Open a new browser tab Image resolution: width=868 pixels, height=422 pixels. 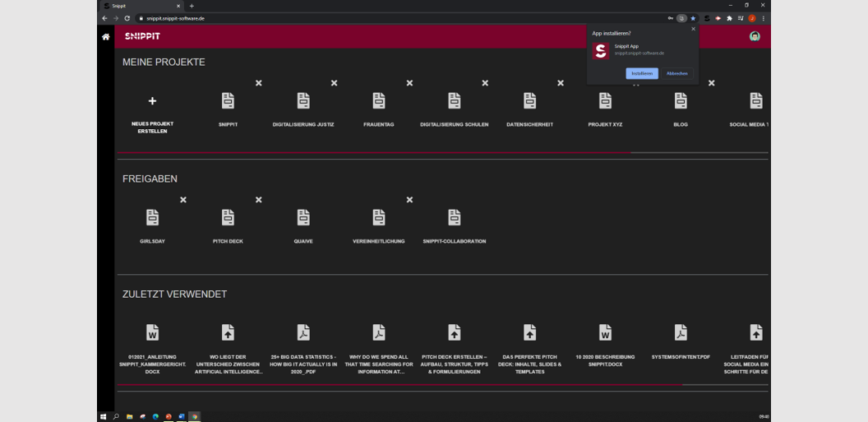tap(192, 6)
